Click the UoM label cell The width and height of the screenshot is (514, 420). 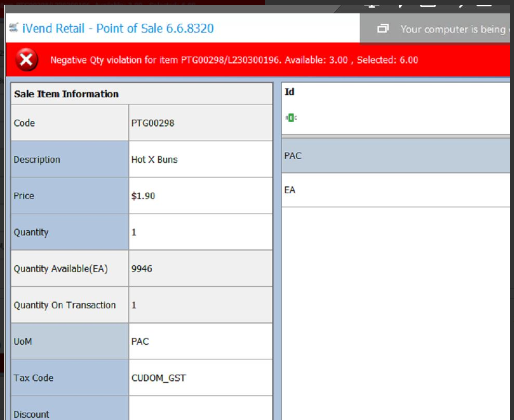click(x=70, y=341)
